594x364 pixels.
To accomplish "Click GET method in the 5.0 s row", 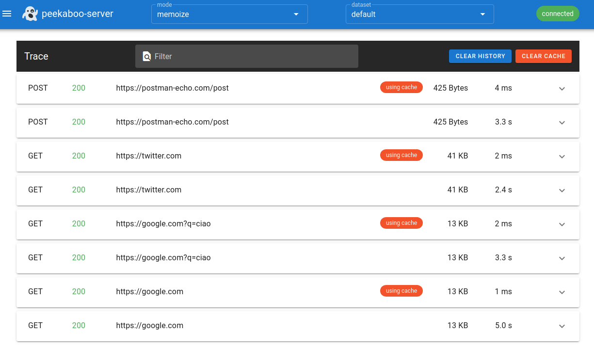I will click(x=35, y=325).
